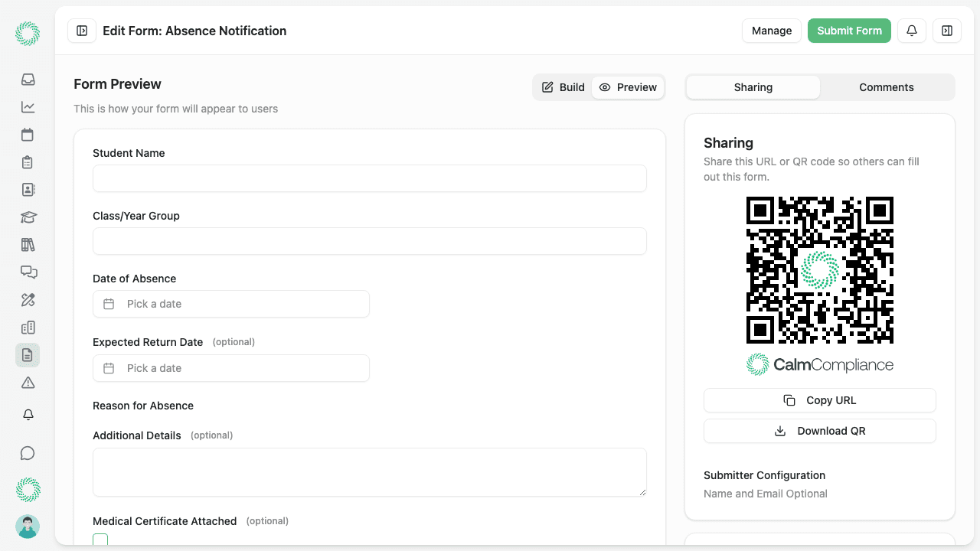This screenshot has height=551, width=980.
Task: Click the green Submit Form button
Action: click(x=849, y=31)
